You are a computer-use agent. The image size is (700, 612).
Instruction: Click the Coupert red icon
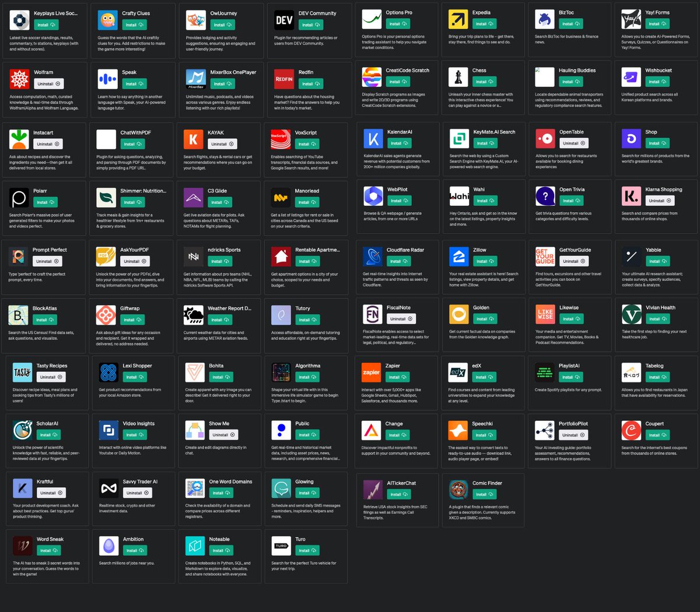coord(631,430)
